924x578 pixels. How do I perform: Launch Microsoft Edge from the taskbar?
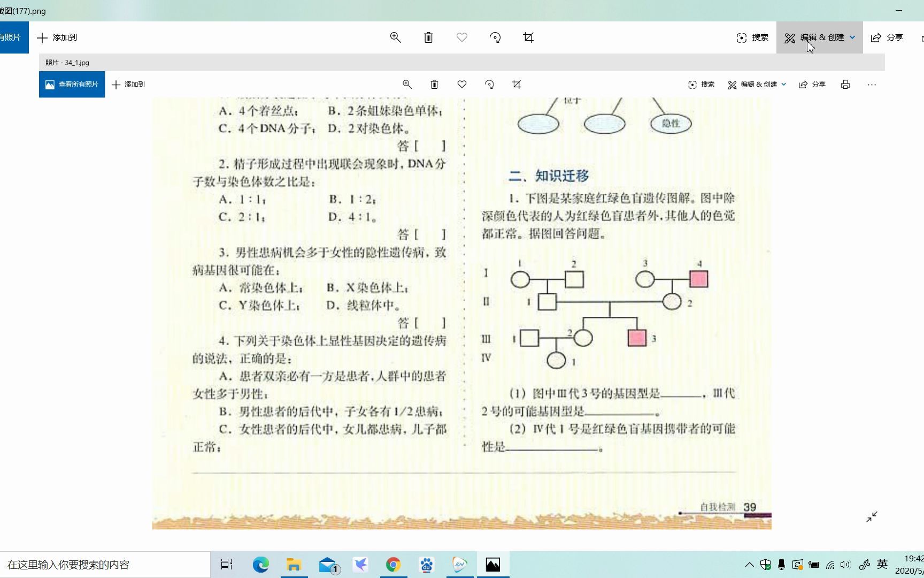(260, 564)
